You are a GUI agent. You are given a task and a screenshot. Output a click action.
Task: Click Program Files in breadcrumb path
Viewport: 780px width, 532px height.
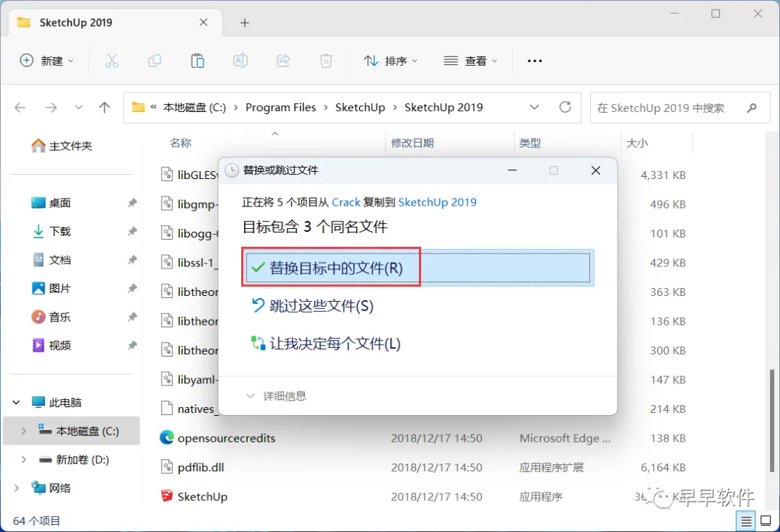[280, 108]
